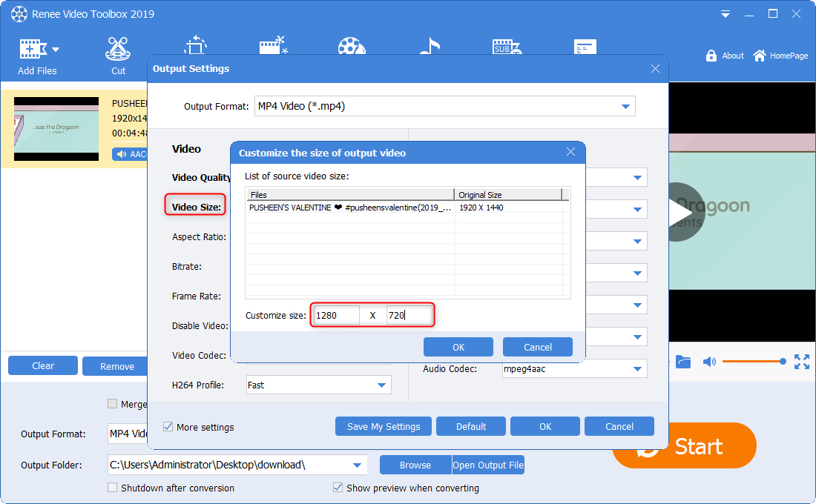
Task: Select the Cut tool icon
Action: pos(118,49)
